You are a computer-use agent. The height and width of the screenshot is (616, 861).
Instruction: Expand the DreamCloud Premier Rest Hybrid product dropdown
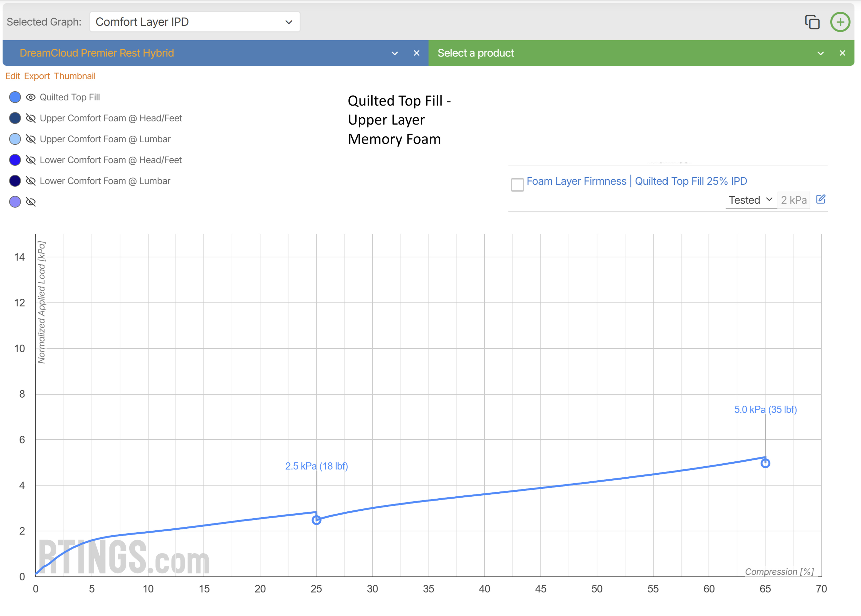[395, 53]
